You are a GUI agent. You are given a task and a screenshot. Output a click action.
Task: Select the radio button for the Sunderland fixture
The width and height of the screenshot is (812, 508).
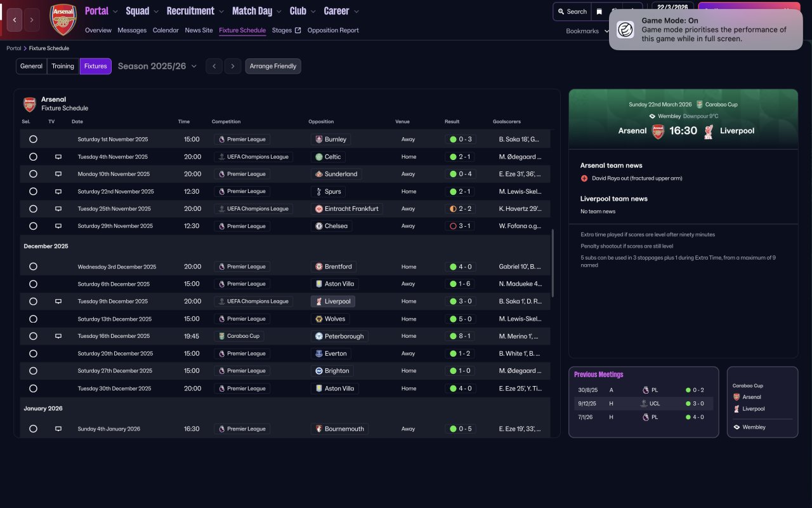click(x=33, y=174)
